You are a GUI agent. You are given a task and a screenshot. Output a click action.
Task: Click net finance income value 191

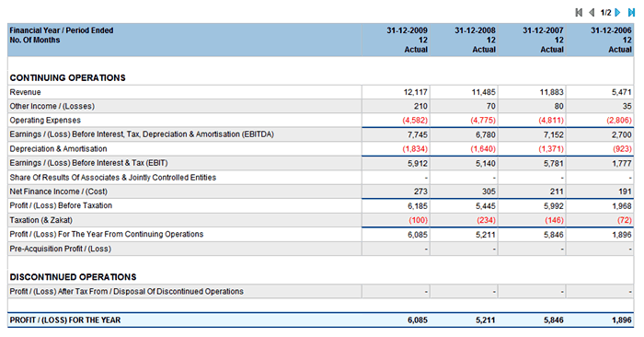pyautogui.click(x=625, y=192)
